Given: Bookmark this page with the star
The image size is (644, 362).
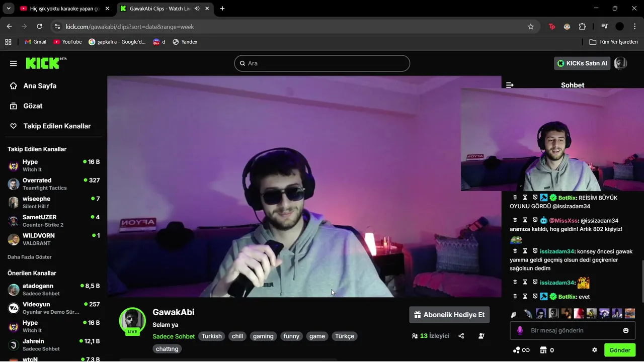Looking at the screenshot, I should coord(530,27).
